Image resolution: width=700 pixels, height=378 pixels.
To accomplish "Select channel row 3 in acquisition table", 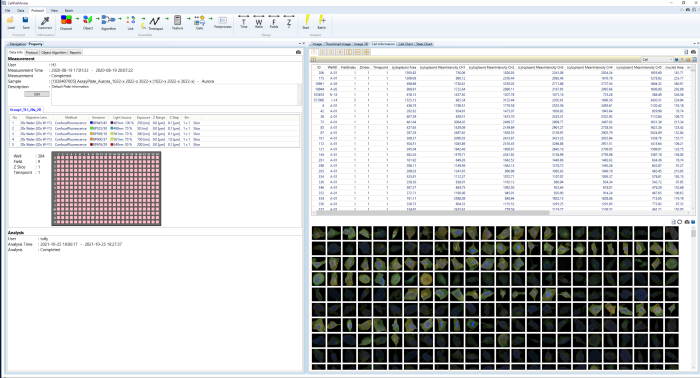I will (154, 134).
